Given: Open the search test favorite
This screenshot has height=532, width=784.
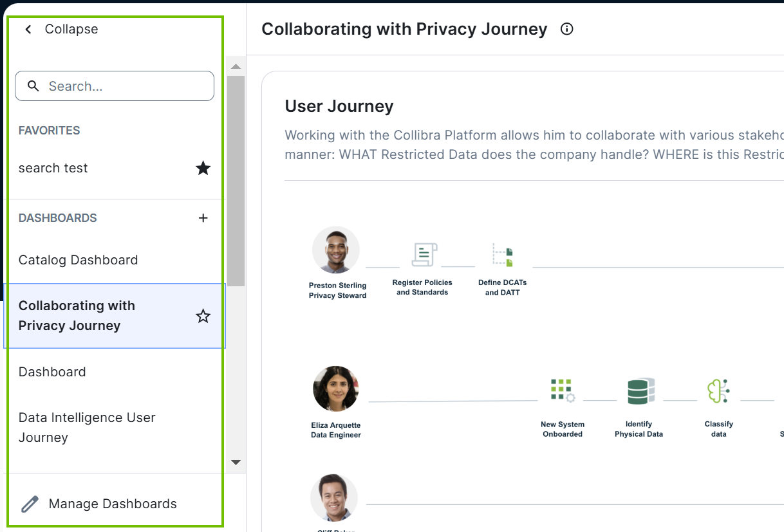Looking at the screenshot, I should tap(53, 169).
